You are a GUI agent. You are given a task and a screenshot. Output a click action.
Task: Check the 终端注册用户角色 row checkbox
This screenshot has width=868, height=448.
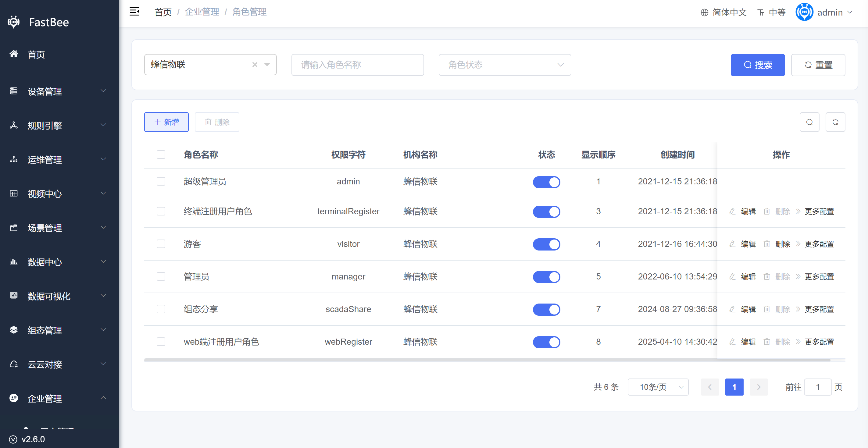tap(161, 212)
